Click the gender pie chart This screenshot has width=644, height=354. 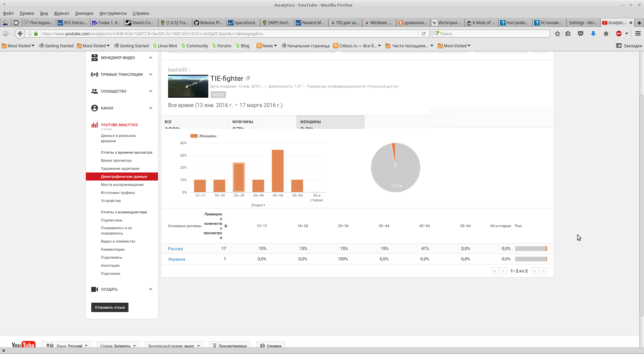click(x=395, y=167)
